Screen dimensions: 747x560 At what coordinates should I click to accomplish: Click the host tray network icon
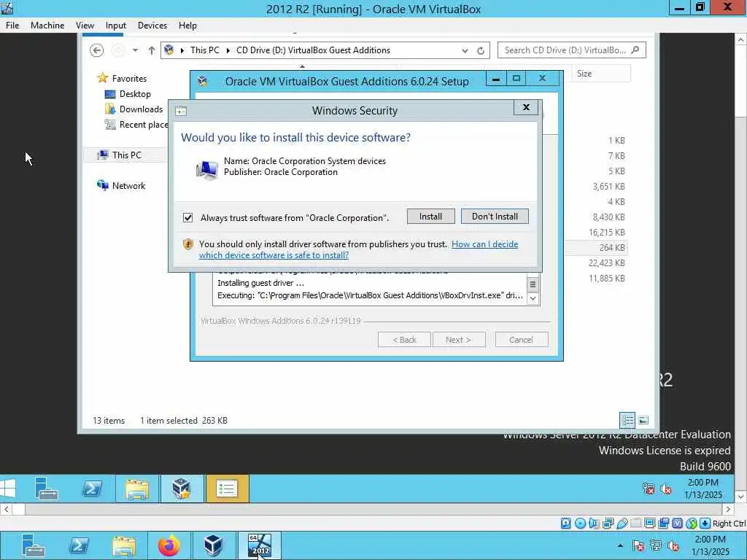656,545
